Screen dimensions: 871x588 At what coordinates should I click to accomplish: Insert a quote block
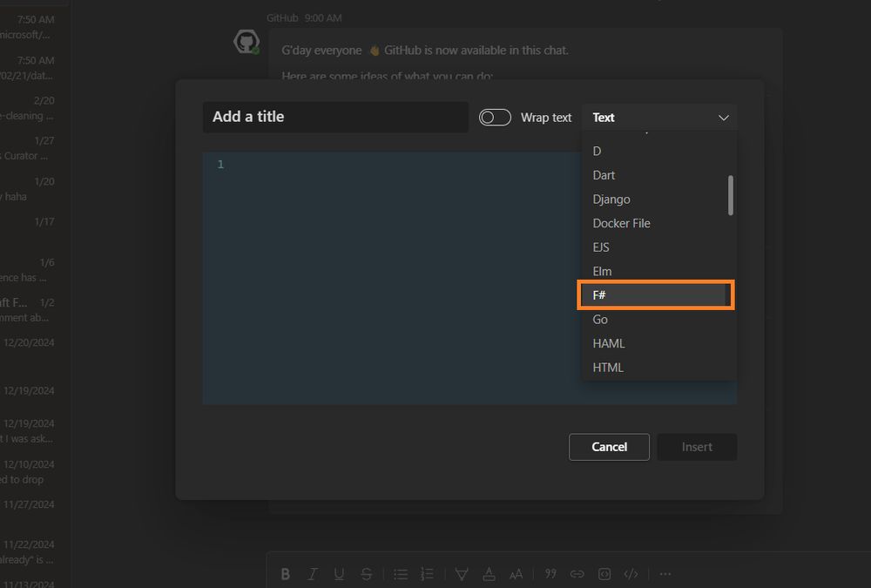coord(550,574)
